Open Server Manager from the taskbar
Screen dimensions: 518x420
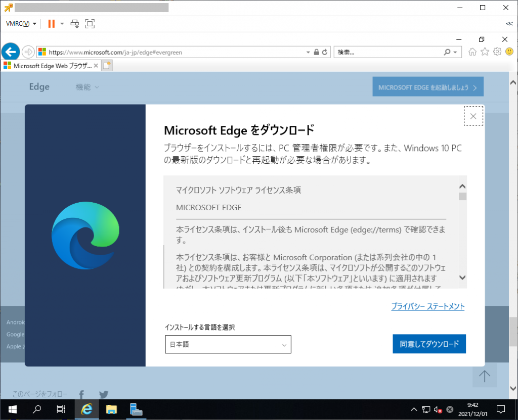pos(136,410)
